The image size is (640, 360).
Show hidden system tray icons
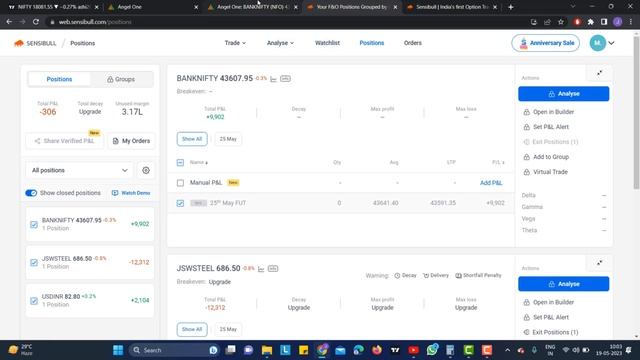(507, 350)
